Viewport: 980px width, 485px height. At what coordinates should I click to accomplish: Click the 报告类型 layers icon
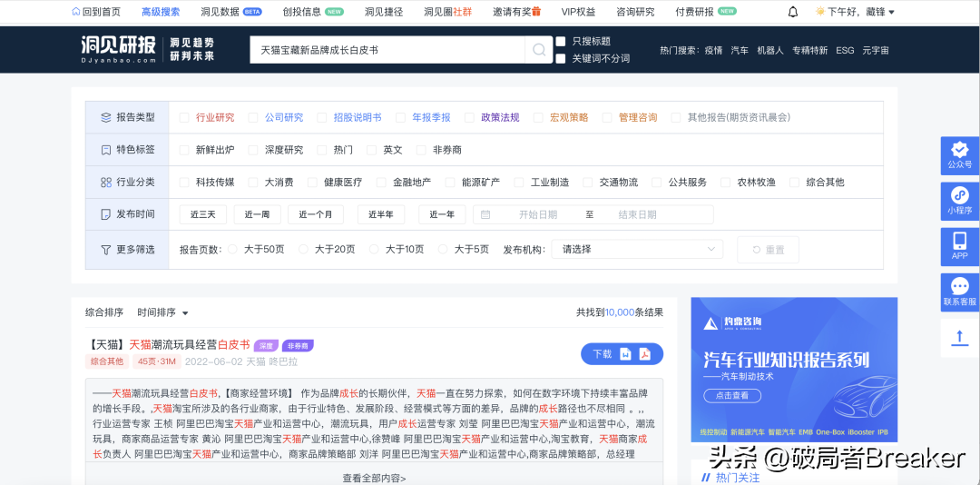tap(105, 117)
